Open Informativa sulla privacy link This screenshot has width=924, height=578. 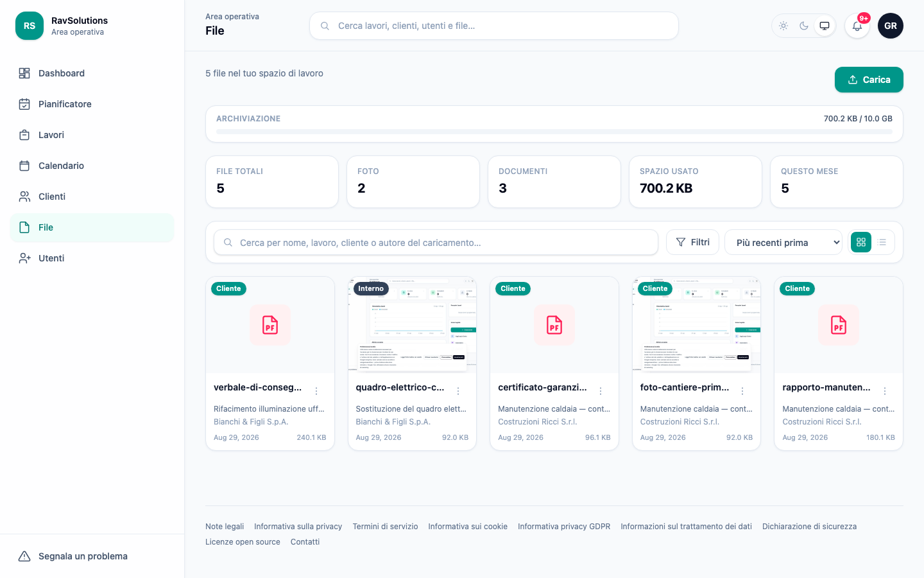(x=298, y=527)
